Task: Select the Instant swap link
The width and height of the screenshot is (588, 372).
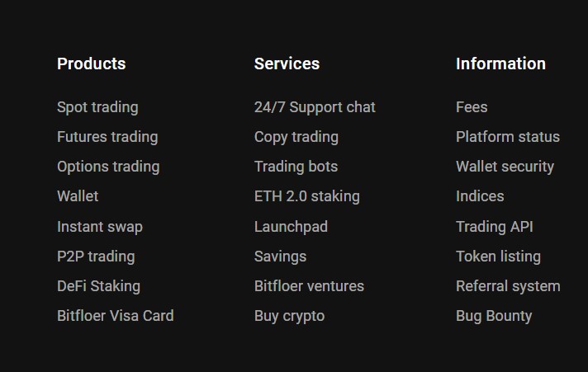Action: (100, 227)
